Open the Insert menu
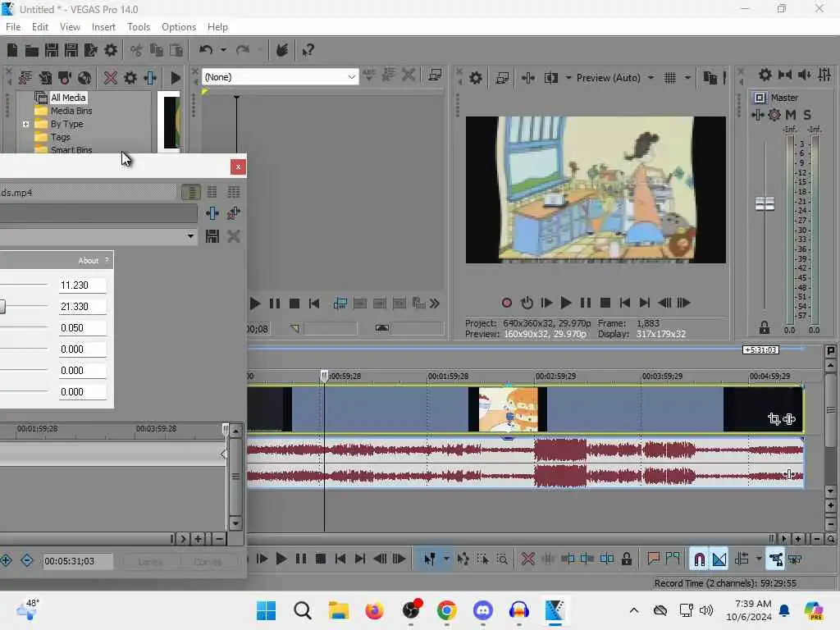This screenshot has height=630, width=840. [x=103, y=27]
